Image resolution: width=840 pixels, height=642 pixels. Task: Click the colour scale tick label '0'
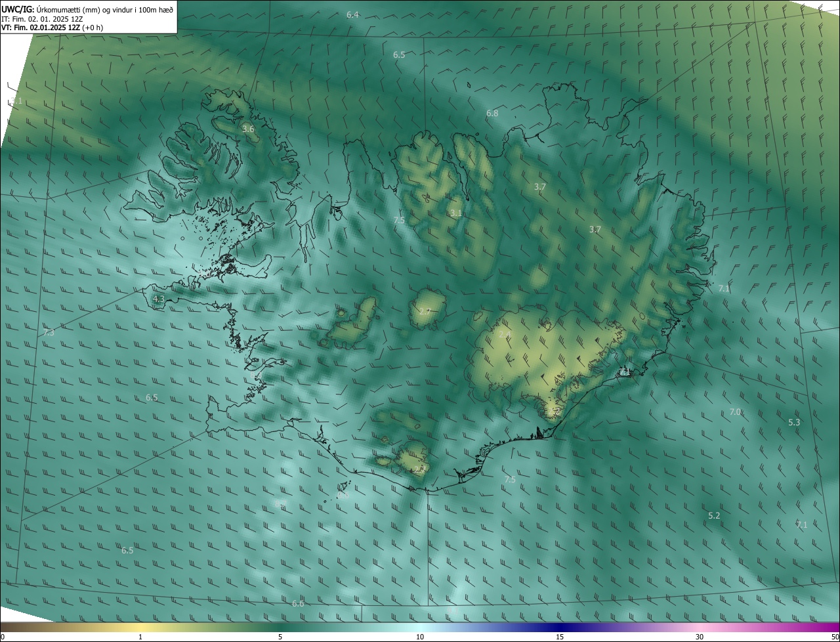pos(3,637)
